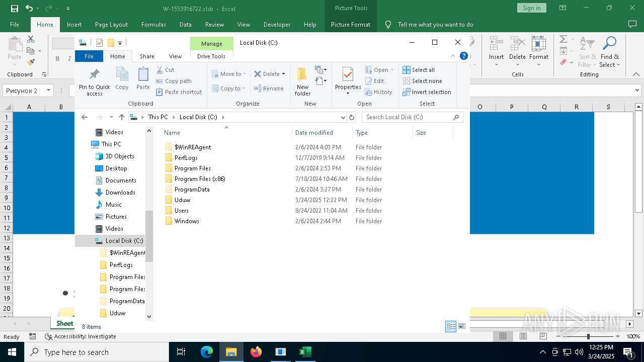Click Edit in the Open group

(374, 81)
